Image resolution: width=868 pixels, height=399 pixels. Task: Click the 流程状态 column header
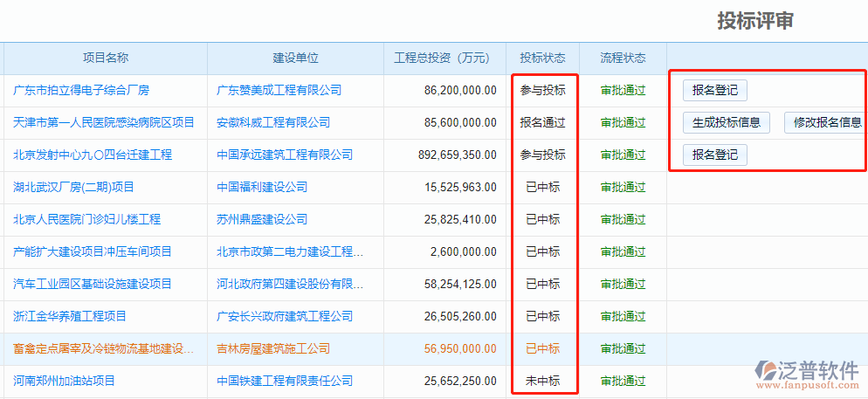[x=623, y=58]
